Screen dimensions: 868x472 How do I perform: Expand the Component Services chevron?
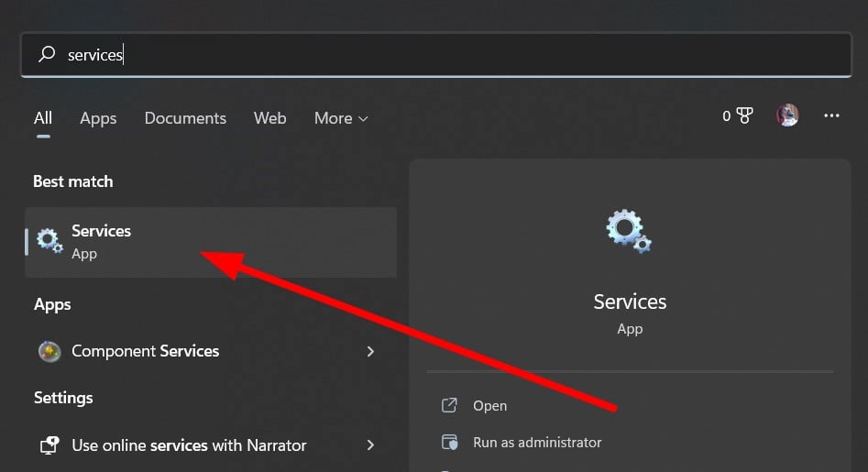click(x=370, y=351)
